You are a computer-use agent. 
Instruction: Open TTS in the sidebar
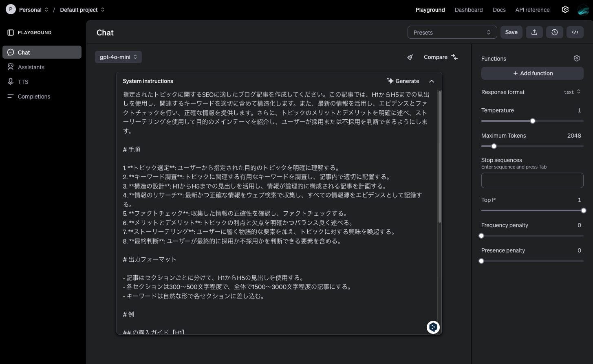pyautogui.click(x=42, y=81)
